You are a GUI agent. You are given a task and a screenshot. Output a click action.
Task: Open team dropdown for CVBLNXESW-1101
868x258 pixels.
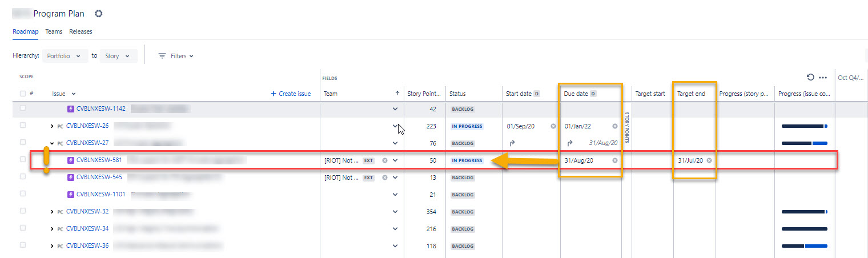coord(395,195)
